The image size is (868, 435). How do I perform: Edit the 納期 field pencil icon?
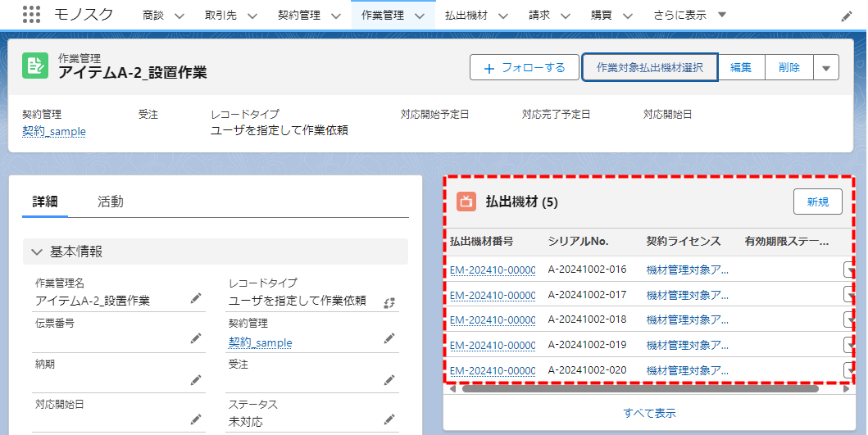(x=195, y=379)
